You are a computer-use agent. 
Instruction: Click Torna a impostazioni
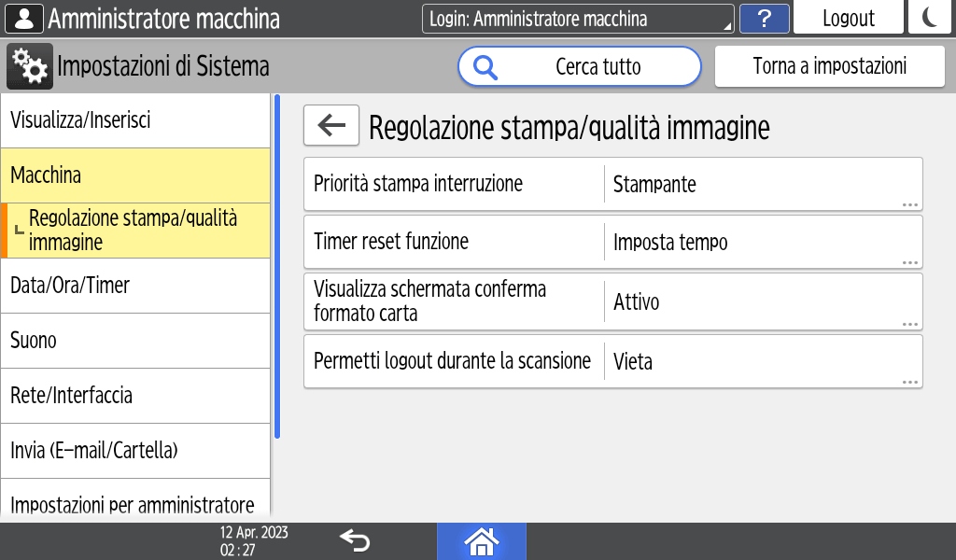(829, 66)
